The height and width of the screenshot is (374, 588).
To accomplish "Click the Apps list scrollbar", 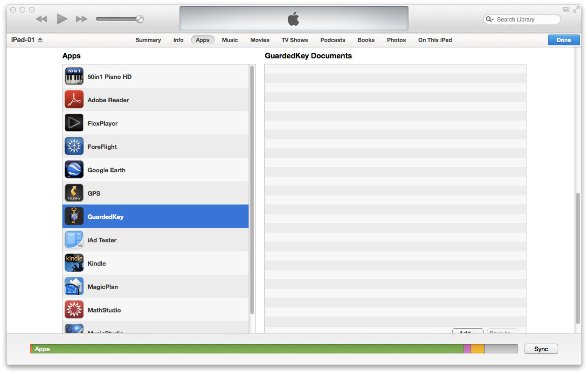I will coord(252,190).
